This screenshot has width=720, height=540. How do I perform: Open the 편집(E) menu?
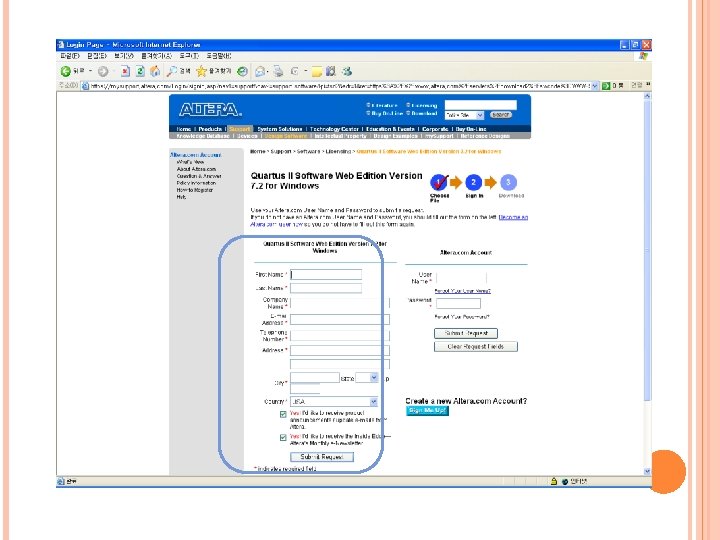click(x=97, y=56)
